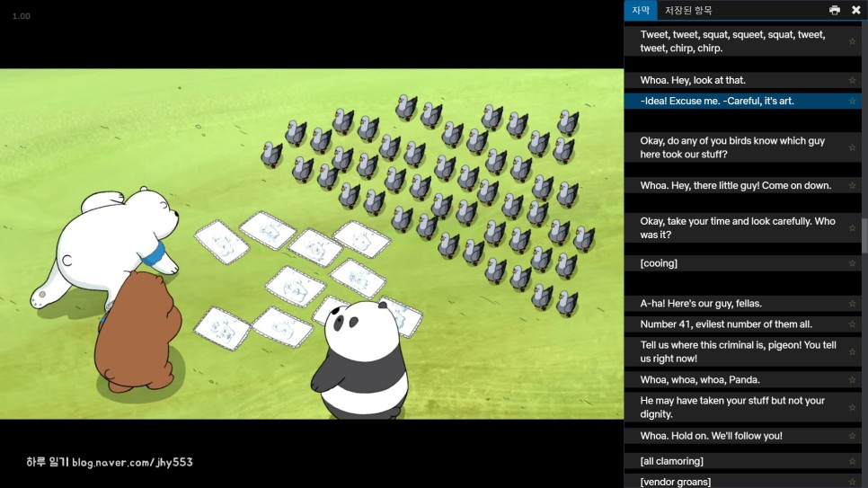The height and width of the screenshot is (488, 868).
Task: Star the 'He may have taken your stuff' line
Action: pos(852,407)
